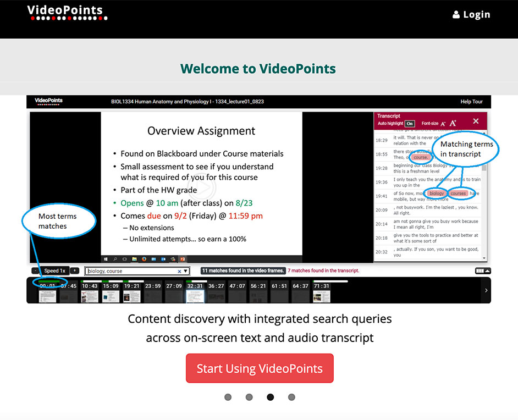Viewport: 518px width, 420px height.
Task: Click the highlighted biology term in transcript
Action: pos(437,193)
